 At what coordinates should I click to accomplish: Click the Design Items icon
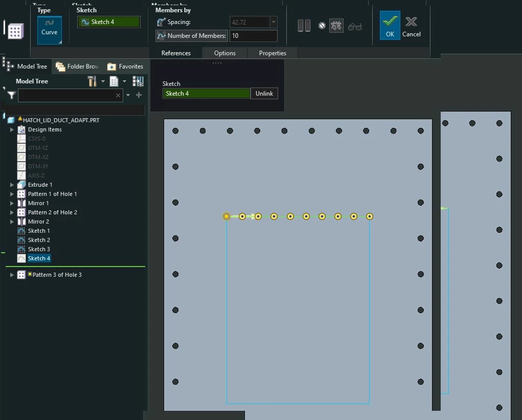(21, 129)
